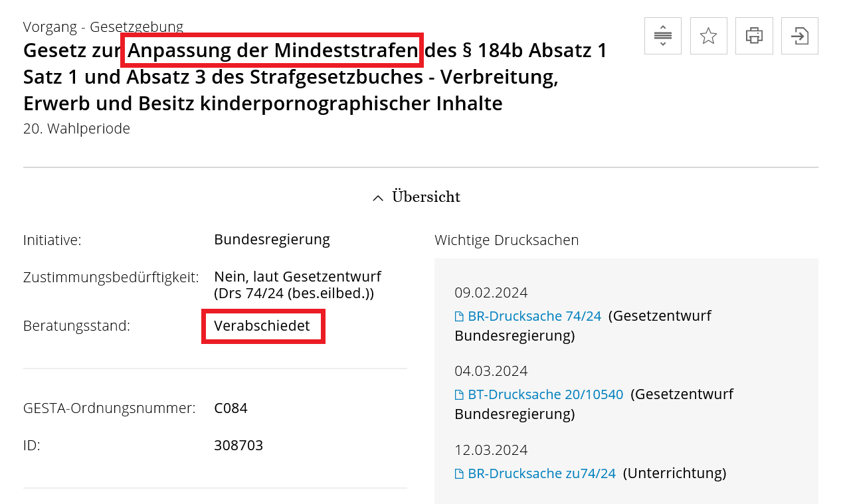Click the 20. Wahlperiode text
The width and height of the screenshot is (845, 504).
(x=76, y=129)
